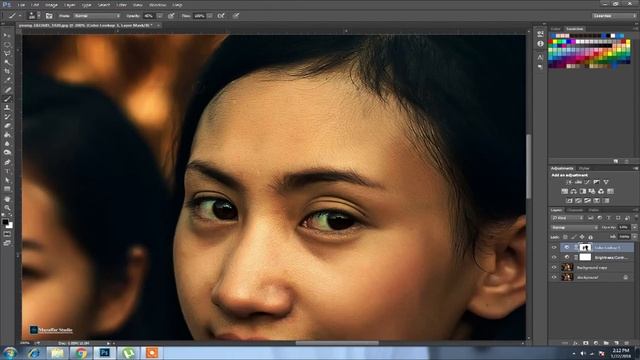Click the background color swatch
Image resolution: width=640 pixels, height=360 pixels.
pyautogui.click(x=10, y=225)
